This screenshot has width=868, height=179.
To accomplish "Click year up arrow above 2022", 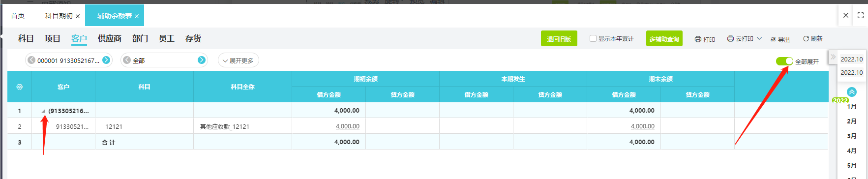I will [x=852, y=92].
